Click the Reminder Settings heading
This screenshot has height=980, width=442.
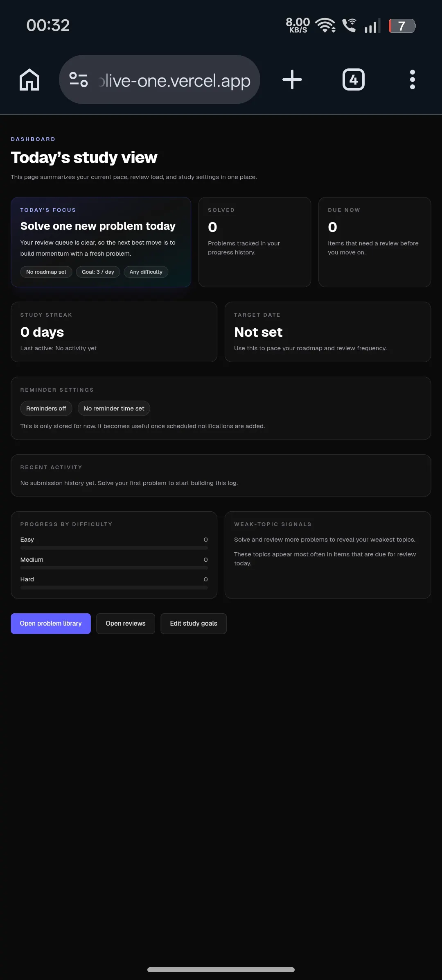pos(57,390)
